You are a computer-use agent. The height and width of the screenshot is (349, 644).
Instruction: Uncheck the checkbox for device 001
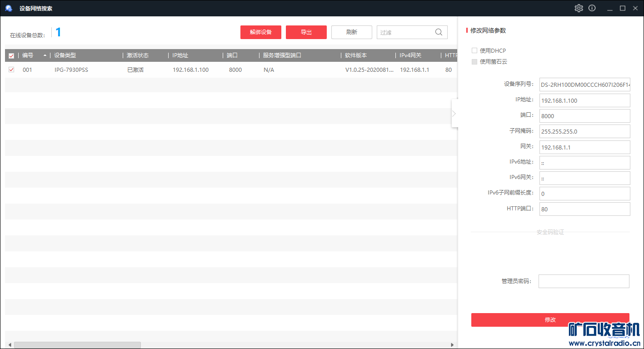tap(11, 70)
